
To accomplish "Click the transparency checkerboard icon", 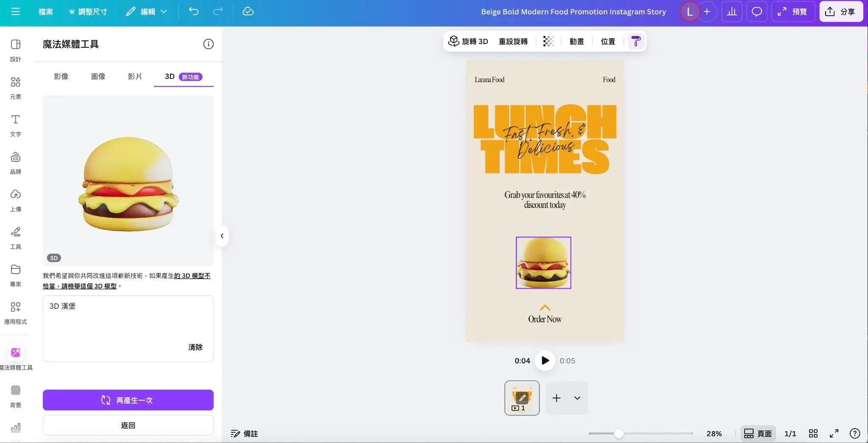I will click(x=548, y=41).
